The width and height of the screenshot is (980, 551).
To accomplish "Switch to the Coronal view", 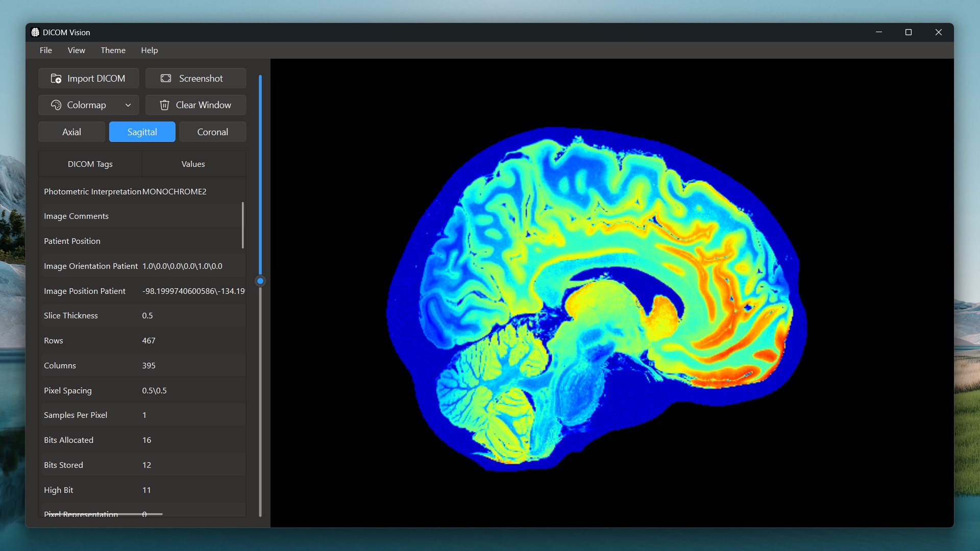I will coord(212,132).
